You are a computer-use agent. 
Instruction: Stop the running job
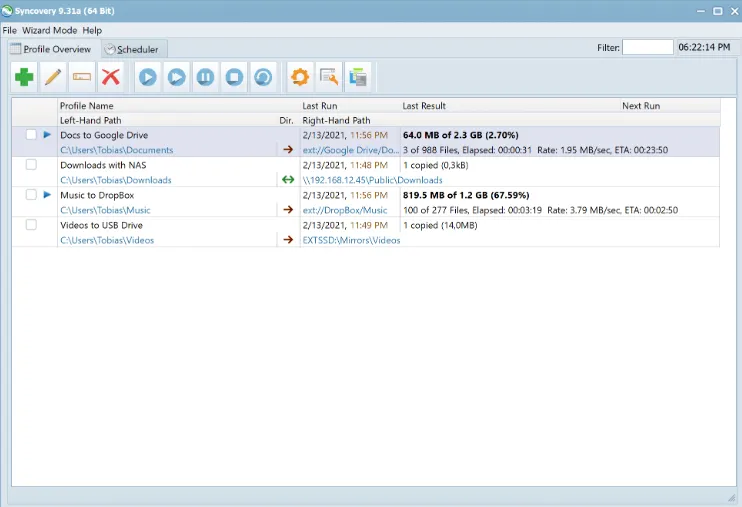[234, 77]
